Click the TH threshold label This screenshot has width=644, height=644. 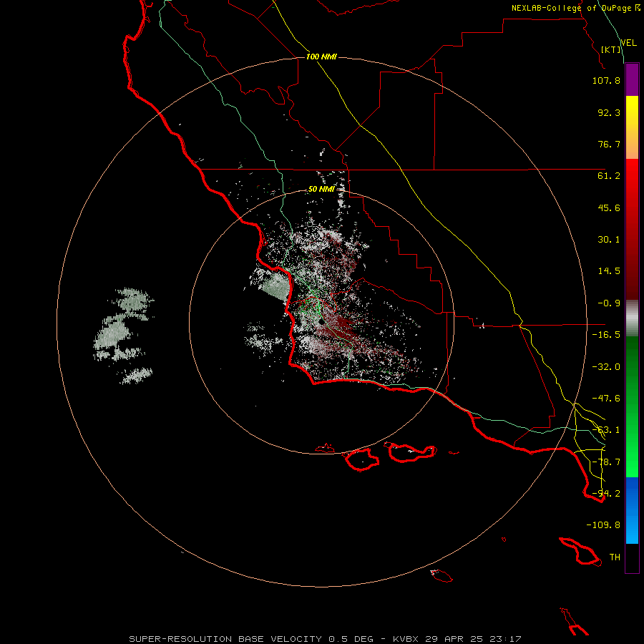615,557
